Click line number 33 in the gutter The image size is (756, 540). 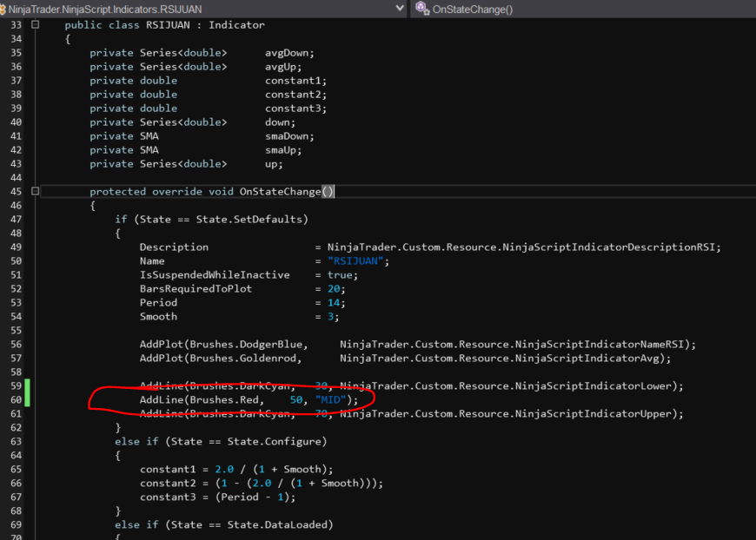16,25
